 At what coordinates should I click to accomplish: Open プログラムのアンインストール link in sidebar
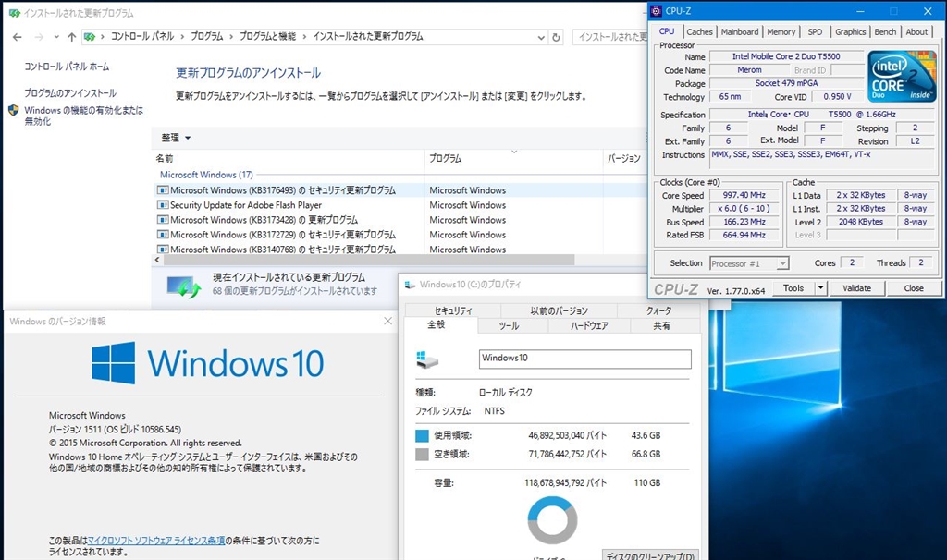pyautogui.click(x=70, y=93)
